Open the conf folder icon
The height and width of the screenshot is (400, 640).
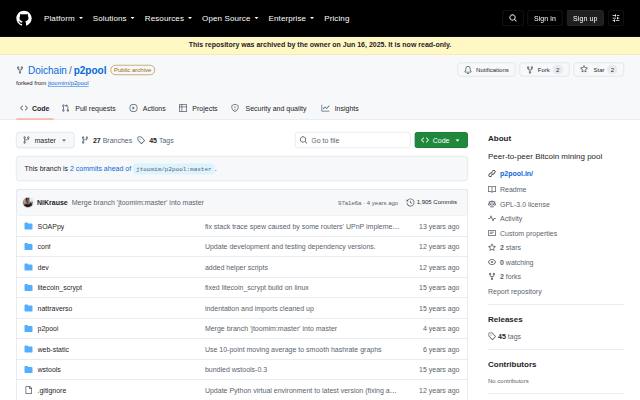(28, 247)
